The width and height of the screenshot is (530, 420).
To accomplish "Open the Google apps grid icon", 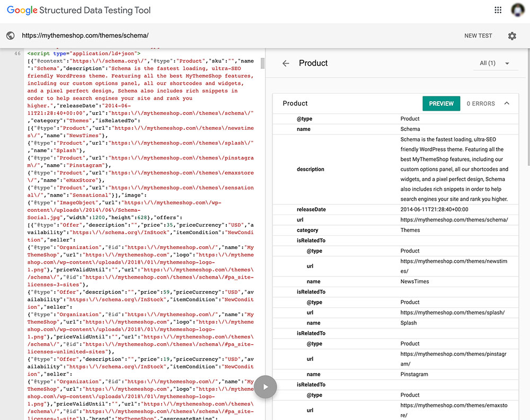I will [x=498, y=10].
